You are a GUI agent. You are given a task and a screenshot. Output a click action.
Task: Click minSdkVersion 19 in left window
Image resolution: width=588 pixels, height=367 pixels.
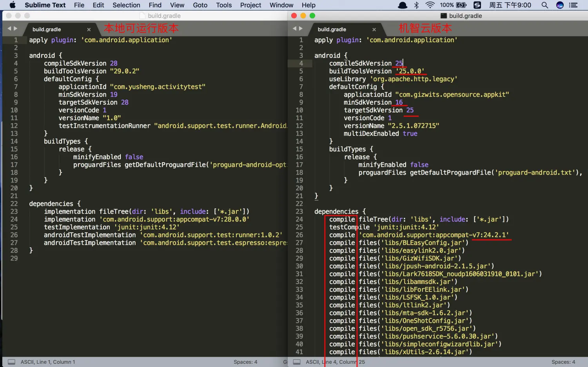click(88, 94)
